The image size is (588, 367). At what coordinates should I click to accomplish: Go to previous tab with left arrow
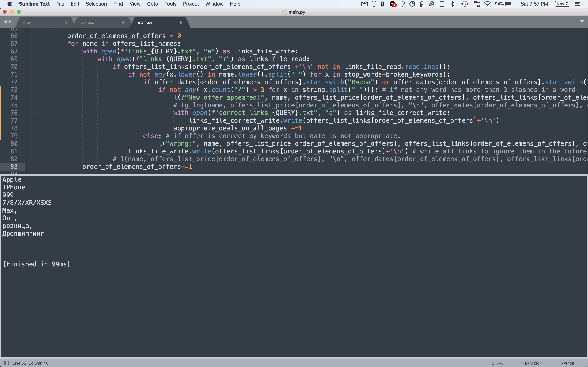click(x=5, y=22)
